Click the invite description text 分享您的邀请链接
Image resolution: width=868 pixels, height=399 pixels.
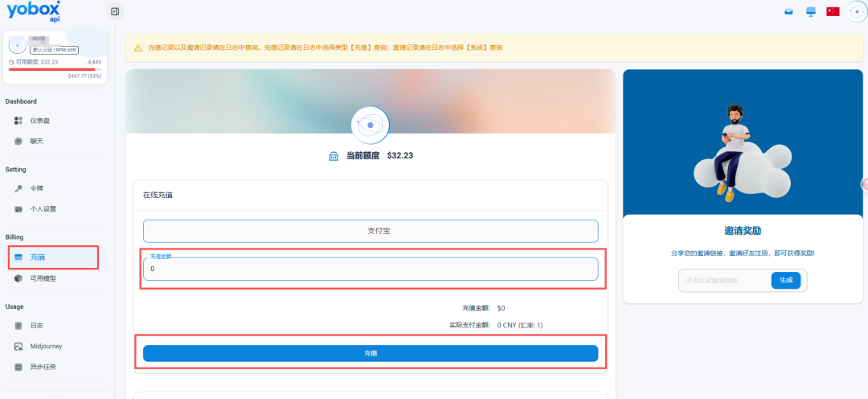(743, 253)
